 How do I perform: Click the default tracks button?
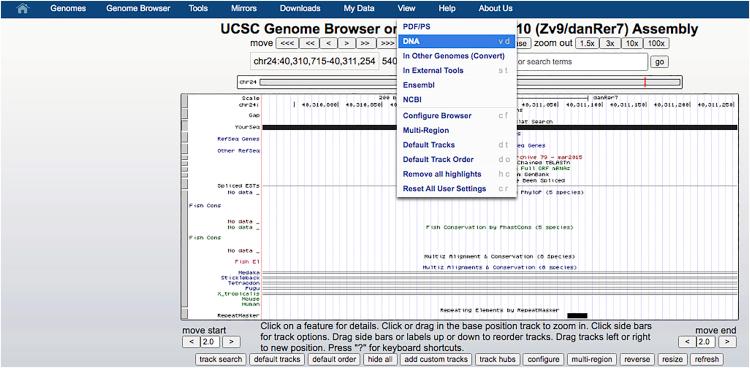point(277,359)
